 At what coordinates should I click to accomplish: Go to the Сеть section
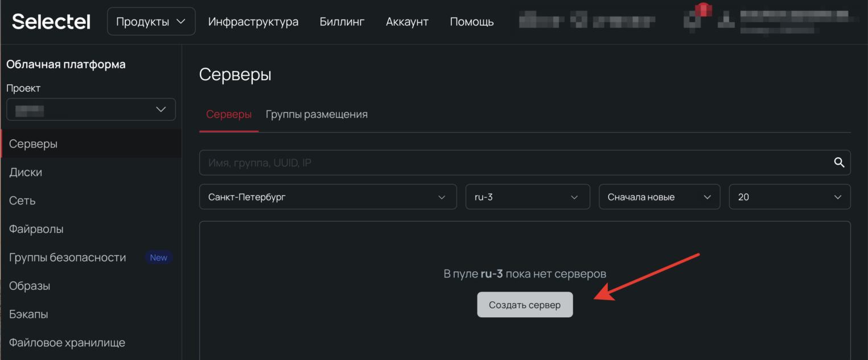click(x=22, y=201)
